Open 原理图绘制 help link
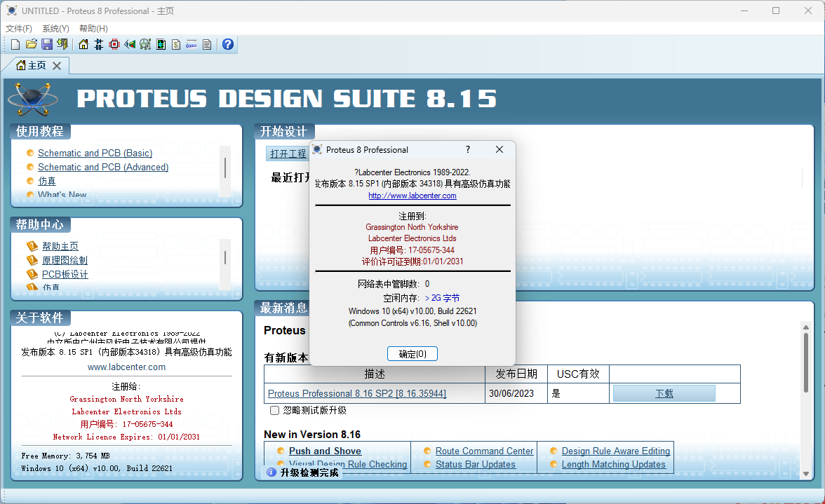Viewport: 825px width, 504px height. [65, 260]
